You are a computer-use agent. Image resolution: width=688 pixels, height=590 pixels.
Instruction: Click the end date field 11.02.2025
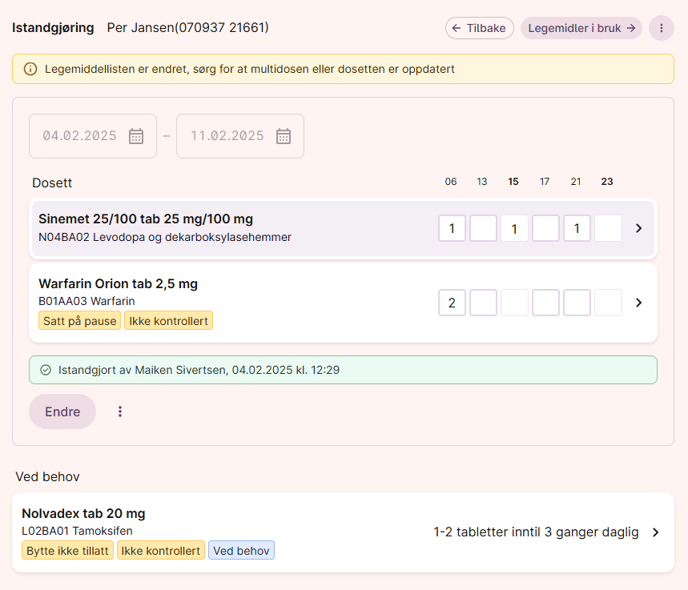(x=240, y=136)
